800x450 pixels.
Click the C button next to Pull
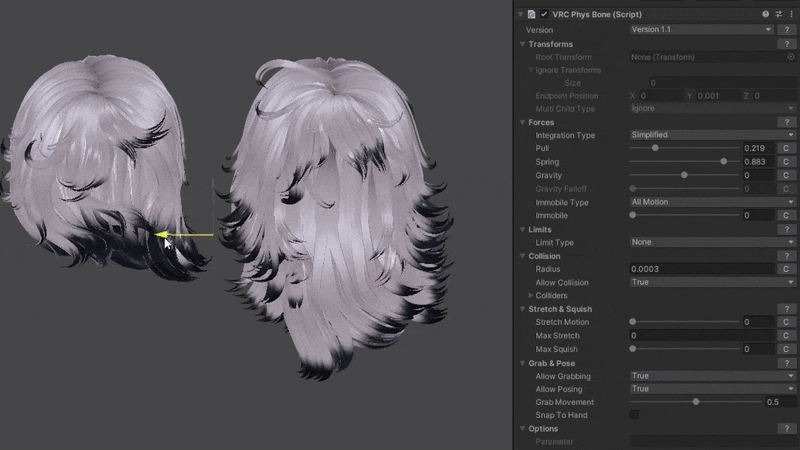(787, 148)
